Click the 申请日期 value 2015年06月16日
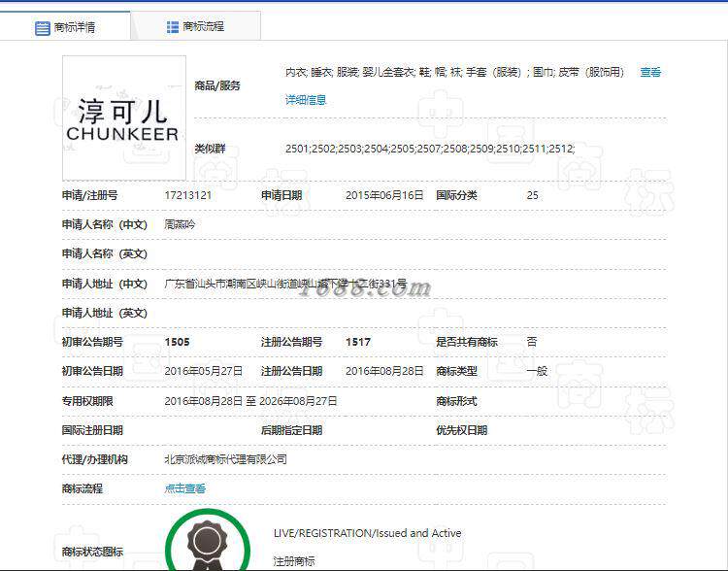This screenshot has height=571, width=728. tap(384, 195)
